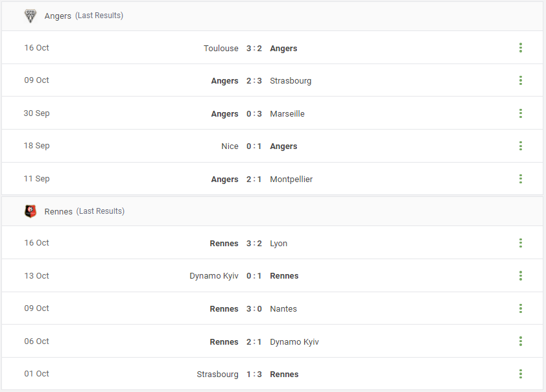Click the 06 Oct date in Rennes results
The image size is (546, 392).
(36, 341)
